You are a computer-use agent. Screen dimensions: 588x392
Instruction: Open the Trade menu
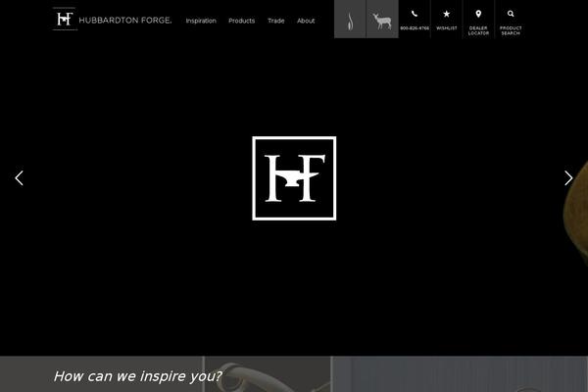point(276,21)
